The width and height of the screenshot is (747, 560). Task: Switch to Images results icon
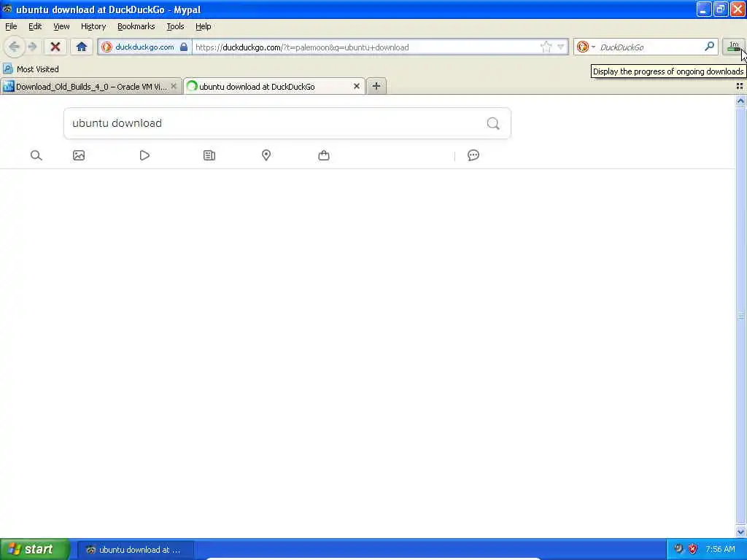pos(79,155)
